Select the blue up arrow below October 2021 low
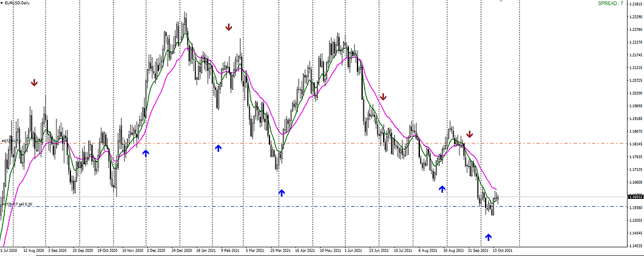Image resolution: width=644 pixels, height=256 pixels. click(488, 237)
